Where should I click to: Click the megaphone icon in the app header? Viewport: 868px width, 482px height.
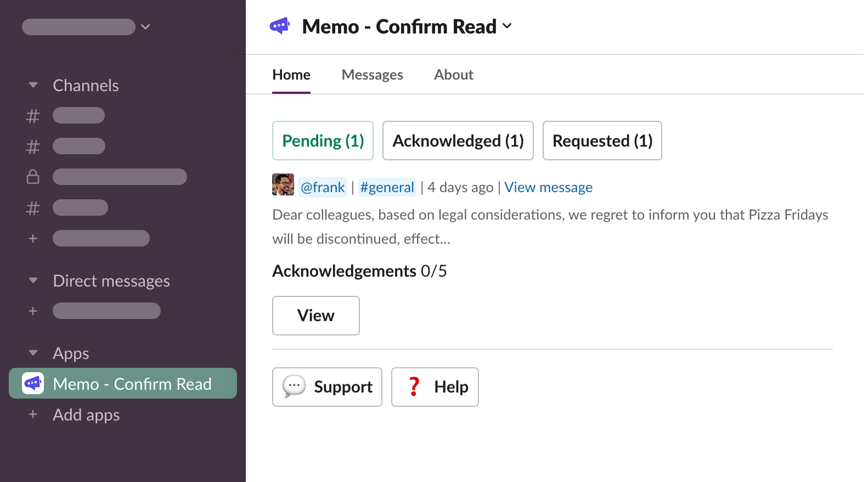(x=280, y=26)
